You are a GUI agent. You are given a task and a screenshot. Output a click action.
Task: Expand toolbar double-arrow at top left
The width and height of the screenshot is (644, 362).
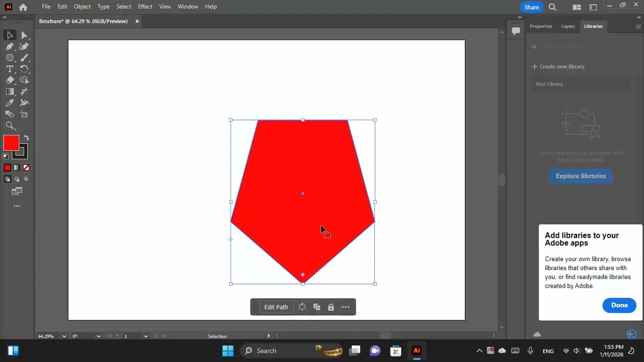click(5, 17)
